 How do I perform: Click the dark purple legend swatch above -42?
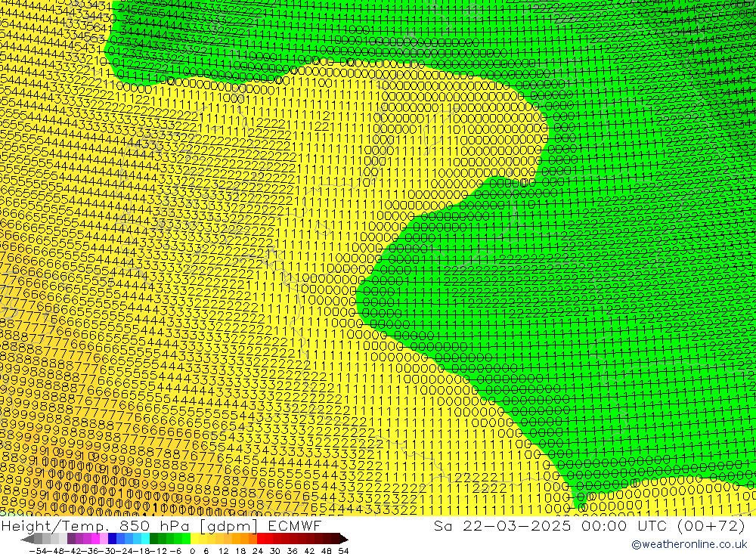pos(71,539)
